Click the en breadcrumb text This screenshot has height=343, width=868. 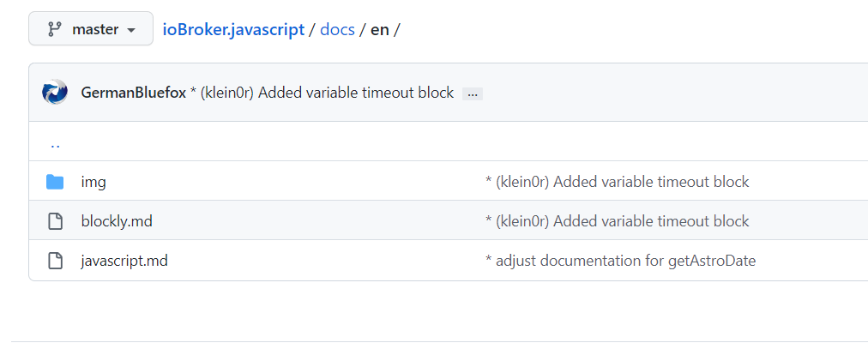[x=380, y=29]
